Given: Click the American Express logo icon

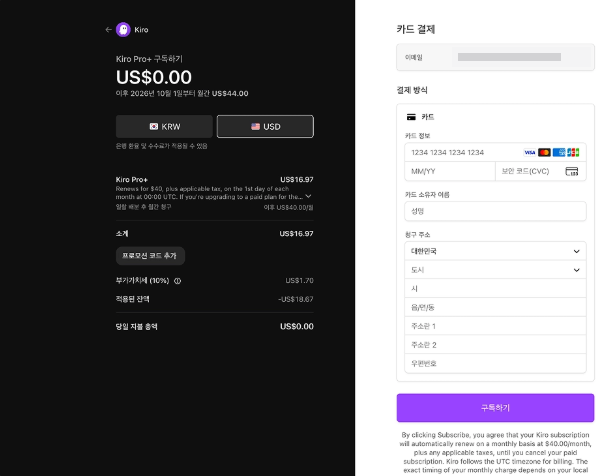Looking at the screenshot, I should click(x=559, y=152).
